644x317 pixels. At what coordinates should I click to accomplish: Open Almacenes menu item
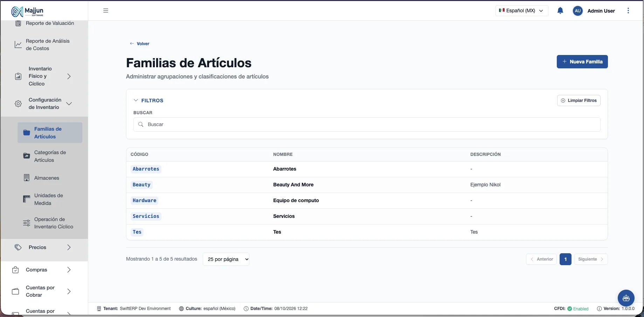[x=50, y=178]
